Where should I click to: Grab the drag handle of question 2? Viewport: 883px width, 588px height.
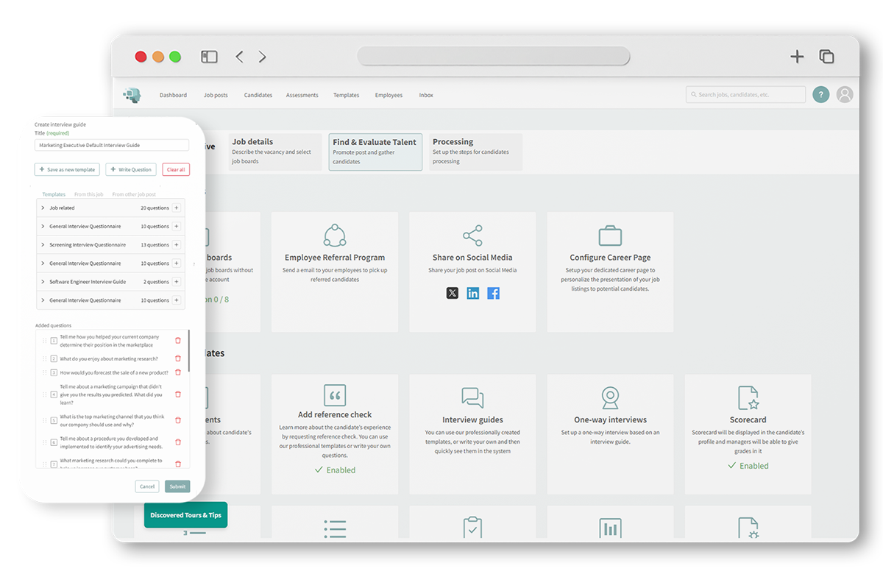44,358
